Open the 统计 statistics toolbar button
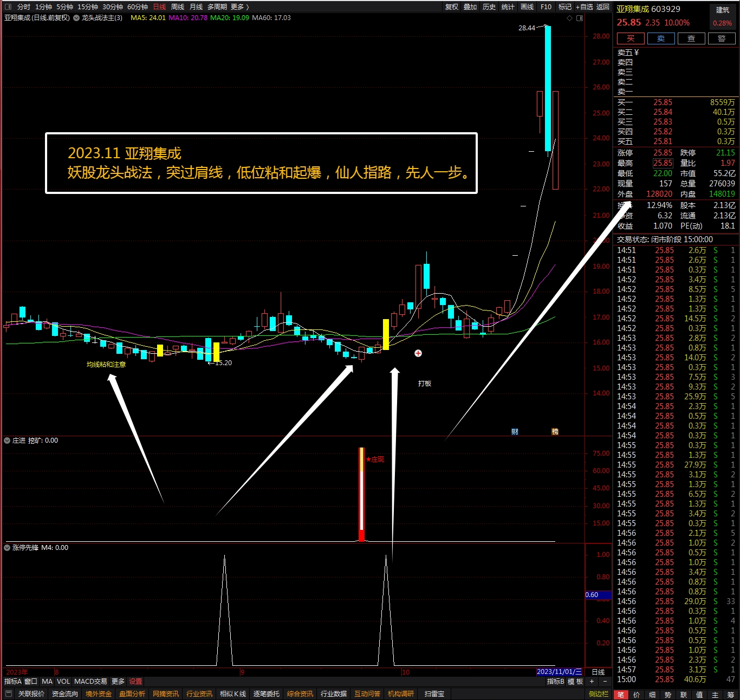 click(508, 7)
